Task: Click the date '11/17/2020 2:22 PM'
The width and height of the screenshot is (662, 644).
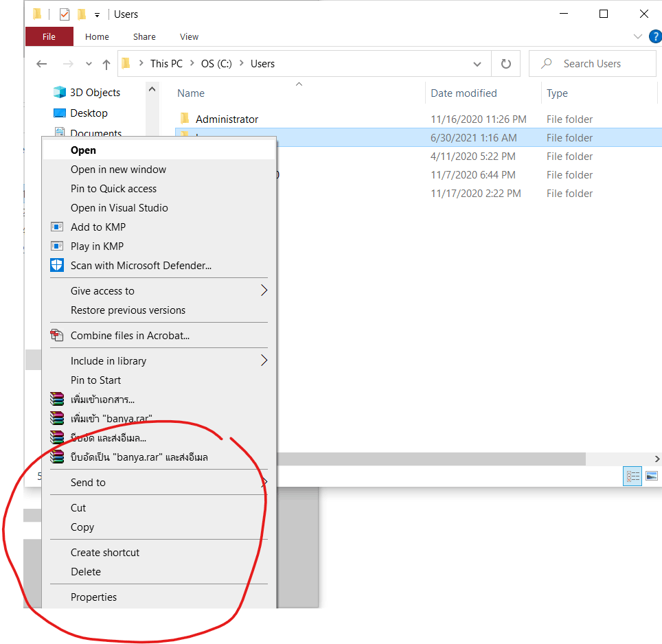Action: [475, 194]
